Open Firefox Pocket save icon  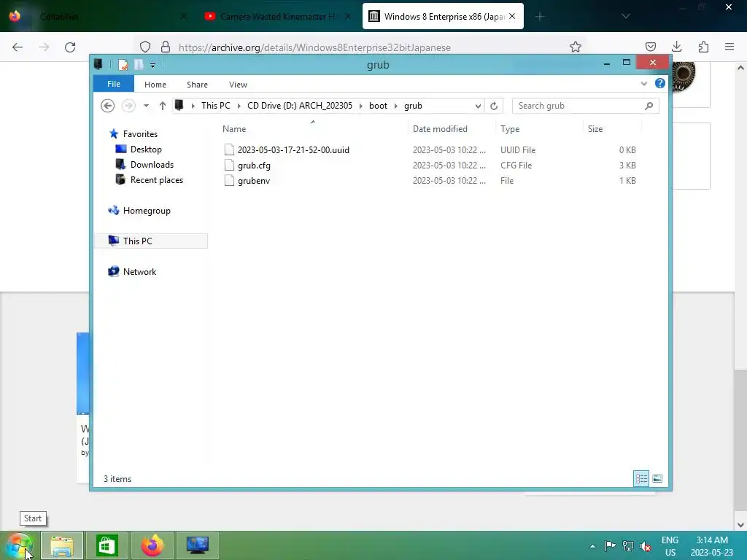(x=650, y=47)
